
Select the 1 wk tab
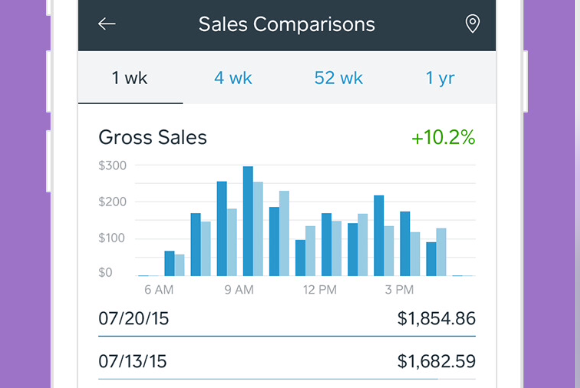130,78
